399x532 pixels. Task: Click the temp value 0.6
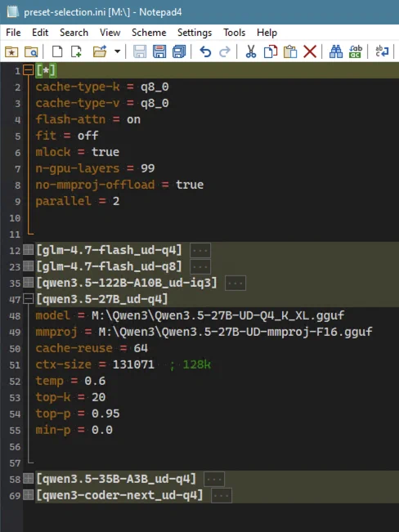[95, 381]
